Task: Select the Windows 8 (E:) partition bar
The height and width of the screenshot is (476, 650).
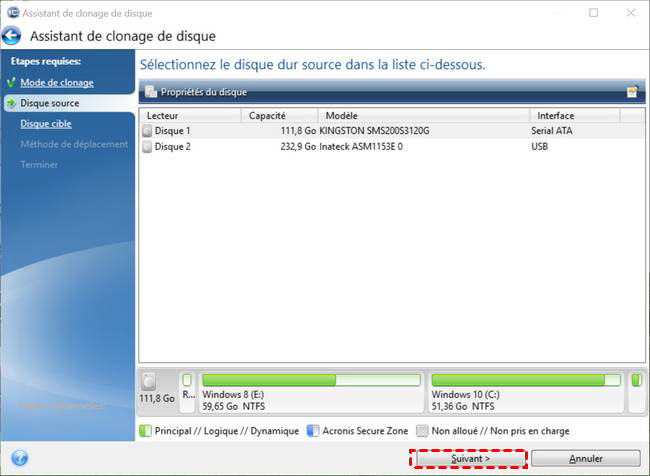Action: pyautogui.click(x=311, y=380)
